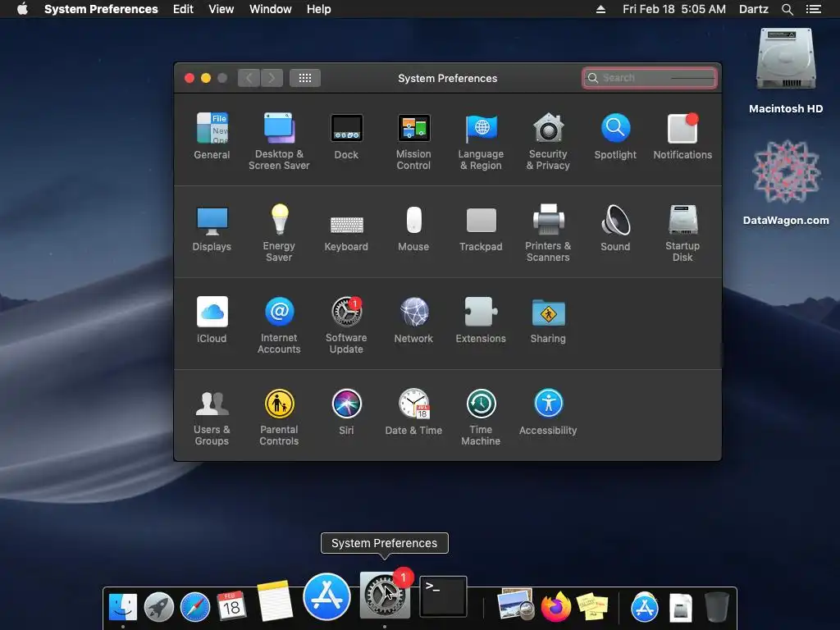The width and height of the screenshot is (840, 630).
Task: Open Calendar from the Dock
Action: (x=231, y=606)
